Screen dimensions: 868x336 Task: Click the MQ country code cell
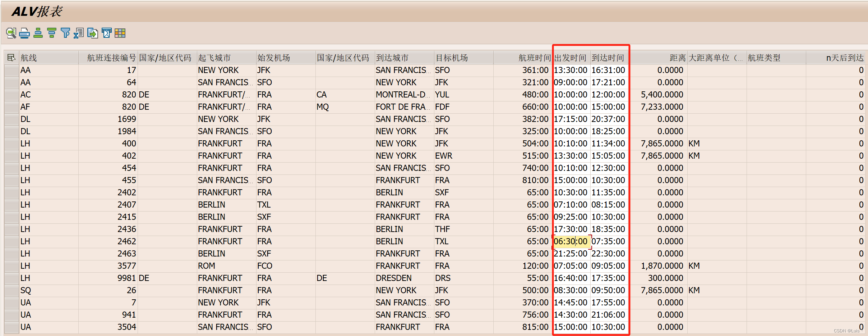pyautogui.click(x=345, y=107)
